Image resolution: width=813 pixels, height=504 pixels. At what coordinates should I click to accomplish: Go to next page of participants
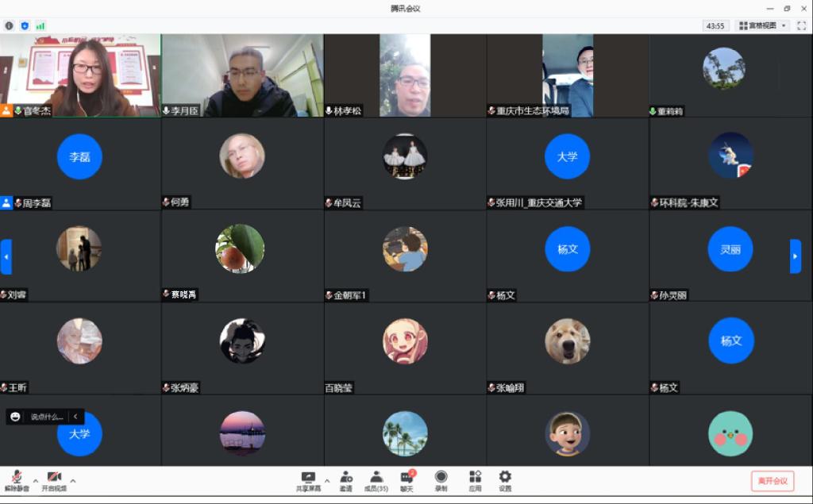pyautogui.click(x=796, y=256)
